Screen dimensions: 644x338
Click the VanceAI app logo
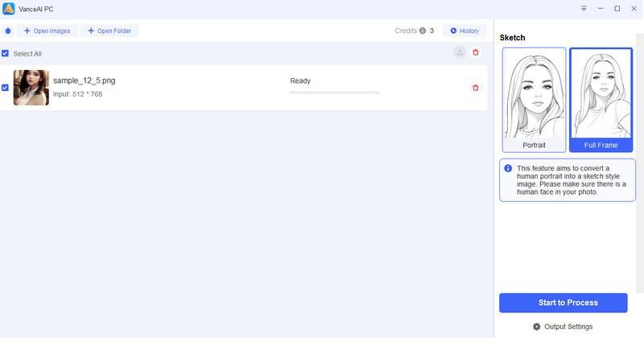pyautogui.click(x=8, y=8)
